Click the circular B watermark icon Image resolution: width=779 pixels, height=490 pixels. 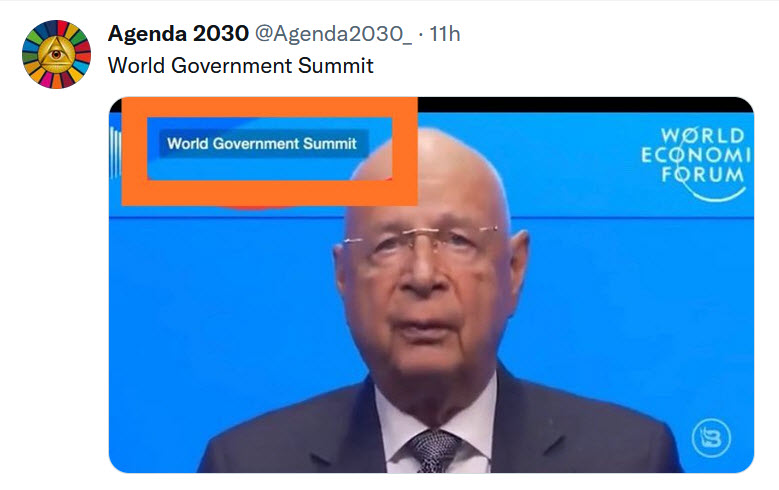click(x=711, y=438)
